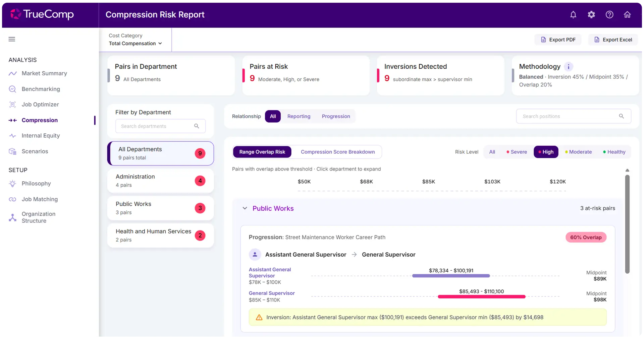
Task: Filter by the Administration department
Action: click(x=161, y=181)
